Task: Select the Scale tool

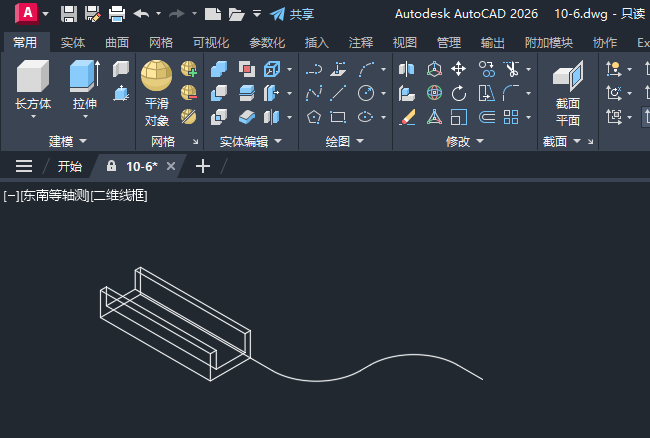Action: [x=458, y=117]
